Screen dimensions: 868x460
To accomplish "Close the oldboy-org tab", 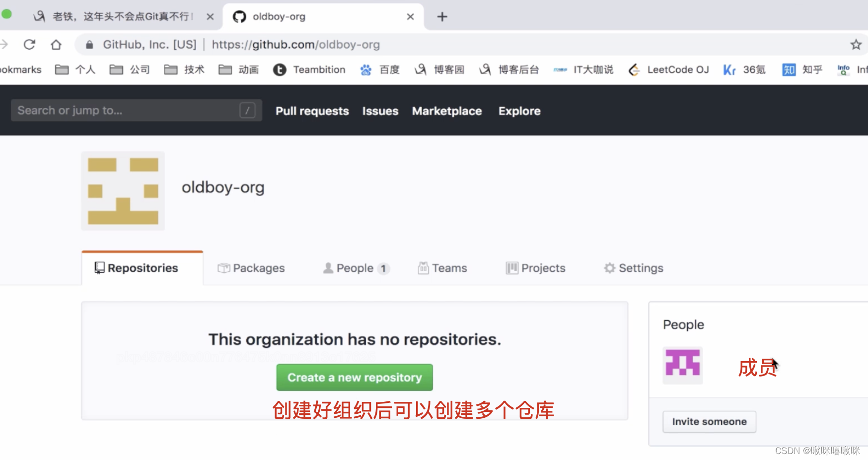I will click(410, 17).
